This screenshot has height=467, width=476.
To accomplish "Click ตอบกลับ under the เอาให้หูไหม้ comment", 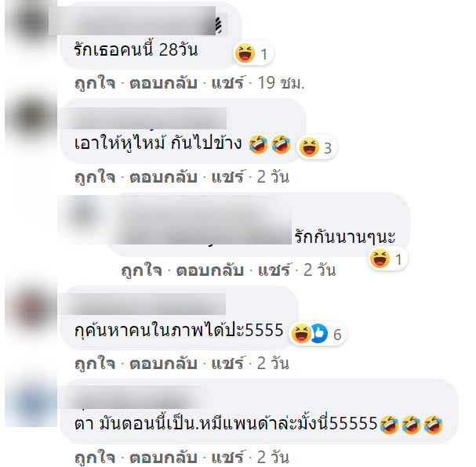I will [x=163, y=177].
